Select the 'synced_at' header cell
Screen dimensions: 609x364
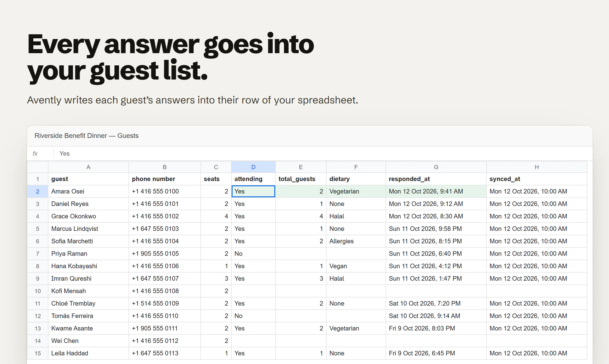[x=537, y=179]
